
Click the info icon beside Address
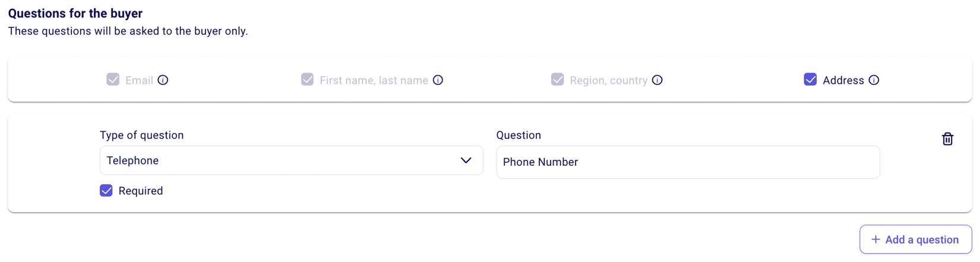[874, 80]
